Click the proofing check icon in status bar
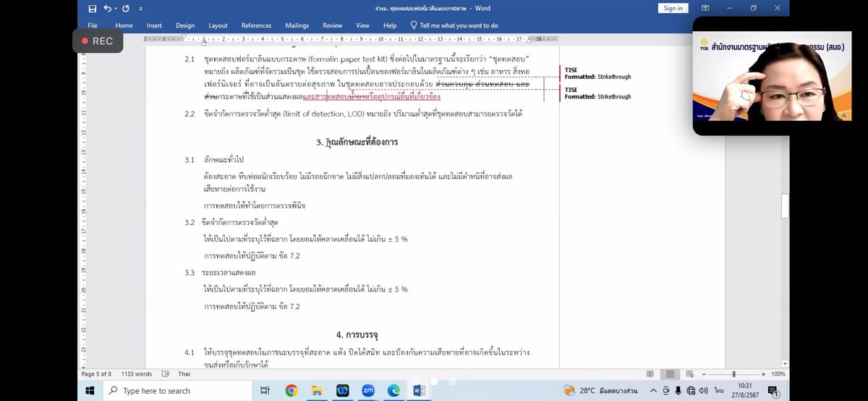Screen dimensions: 868x401 (x=166, y=373)
